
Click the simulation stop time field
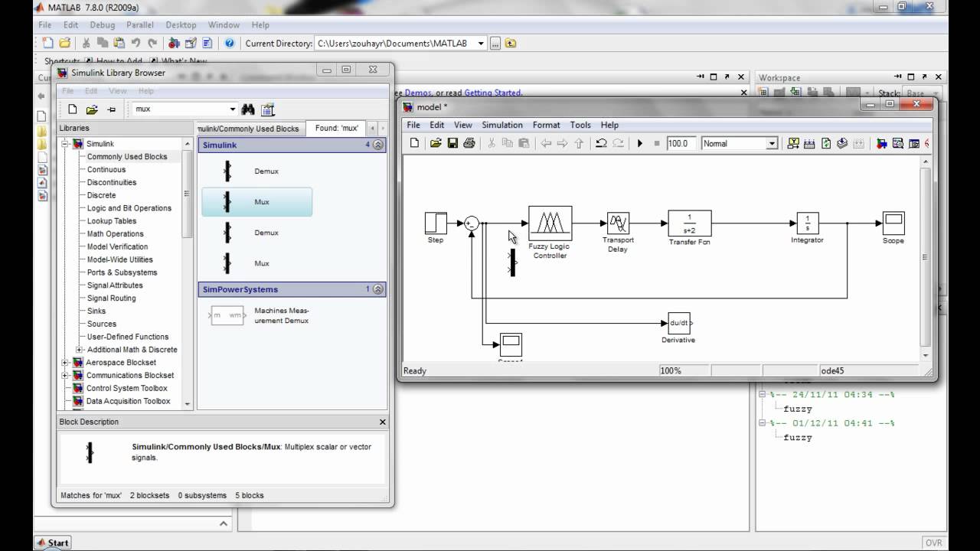[x=680, y=143]
